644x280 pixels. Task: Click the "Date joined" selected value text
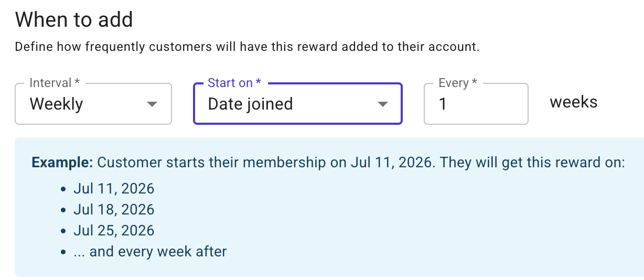(x=250, y=104)
